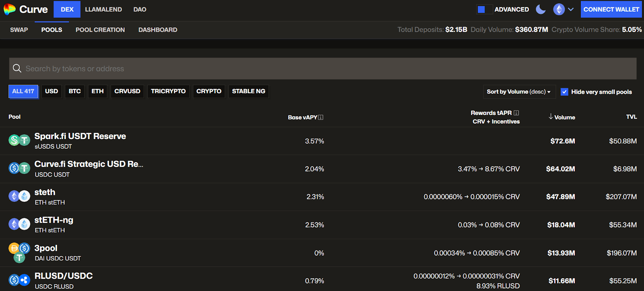The height and width of the screenshot is (291, 644).
Task: Go to SWAP page
Action: click(19, 30)
